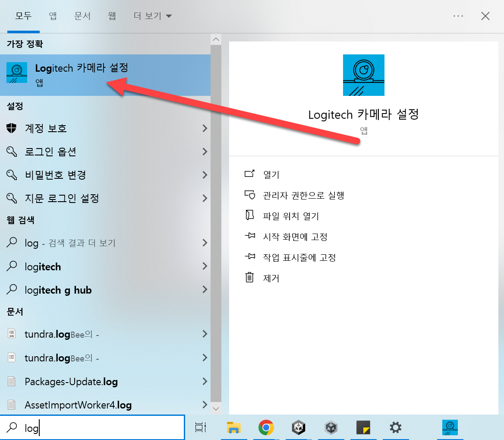Select the logitech g hub web suggestion
This screenshot has width=504, height=440.
coord(105,290)
